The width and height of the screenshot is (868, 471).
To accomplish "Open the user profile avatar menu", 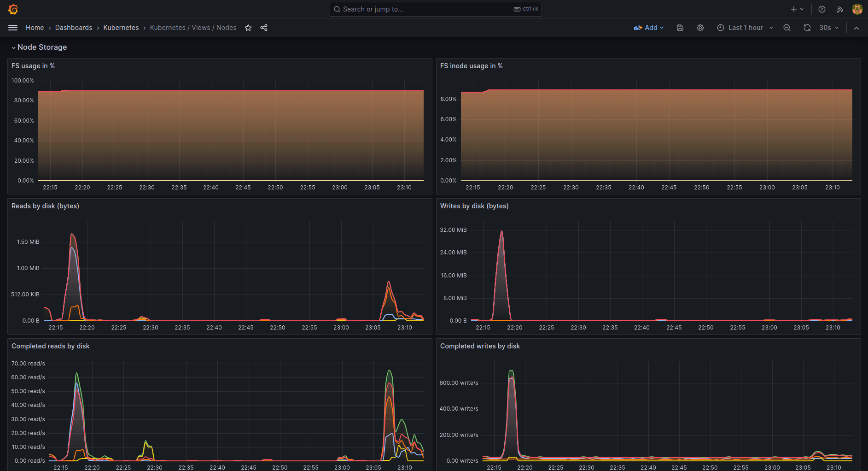I will (857, 9).
